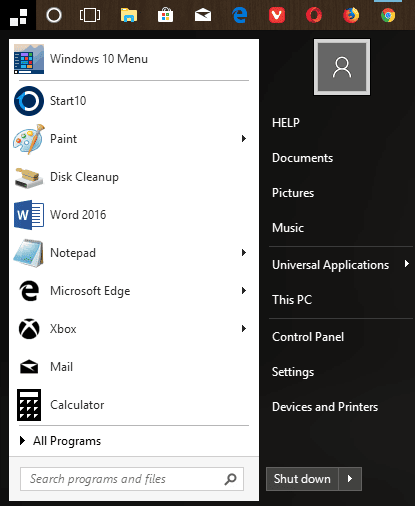Click the Paint palette icon
The width and height of the screenshot is (415, 506).
[29, 139]
